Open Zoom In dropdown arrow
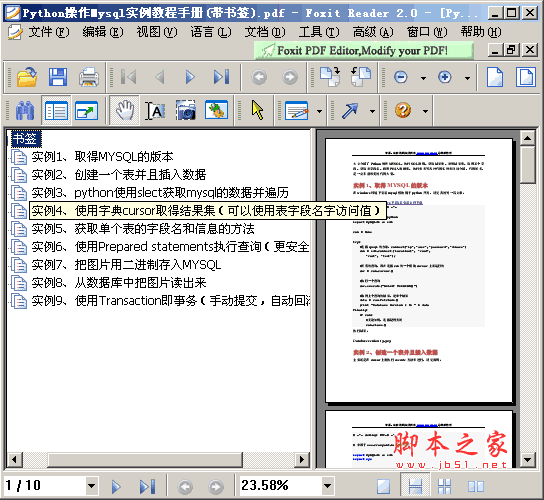 point(468,78)
